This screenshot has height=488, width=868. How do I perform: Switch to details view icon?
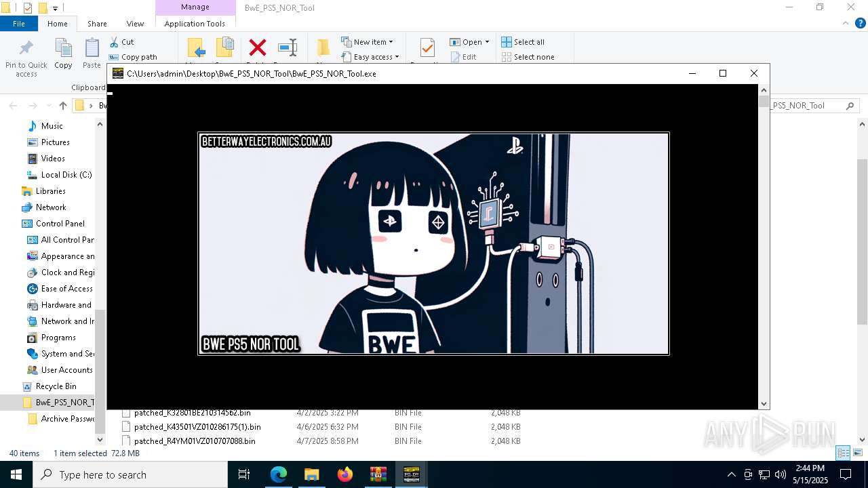pyautogui.click(x=843, y=453)
